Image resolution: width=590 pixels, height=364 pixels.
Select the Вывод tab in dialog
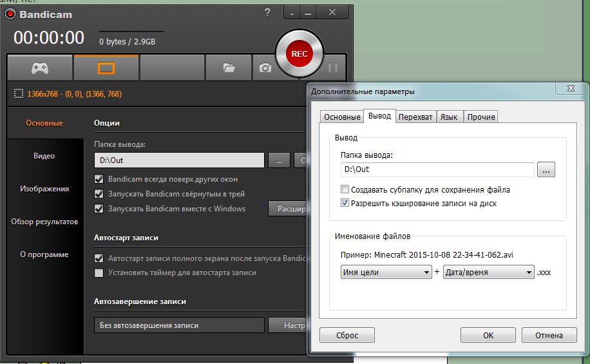pos(379,116)
